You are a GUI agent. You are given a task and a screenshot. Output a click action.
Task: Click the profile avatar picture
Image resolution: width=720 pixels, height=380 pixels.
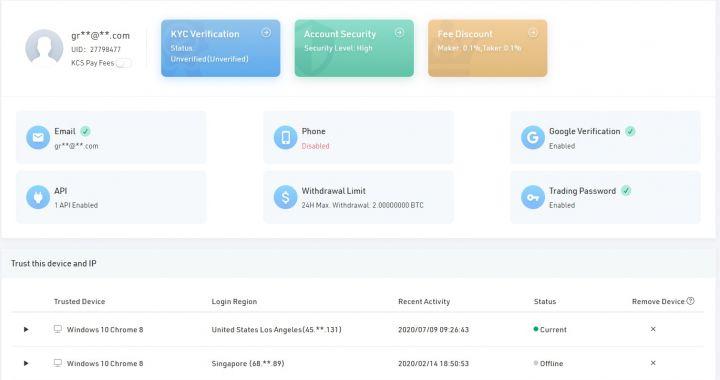coord(44,48)
